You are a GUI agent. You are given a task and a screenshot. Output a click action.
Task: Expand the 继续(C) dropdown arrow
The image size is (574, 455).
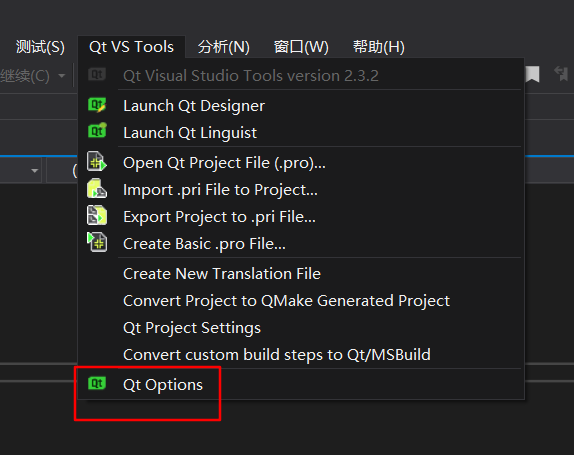[62, 76]
